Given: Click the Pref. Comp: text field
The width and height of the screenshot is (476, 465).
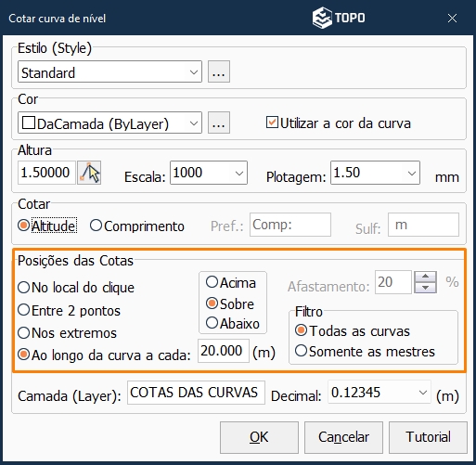Looking at the screenshot, I should [290, 225].
